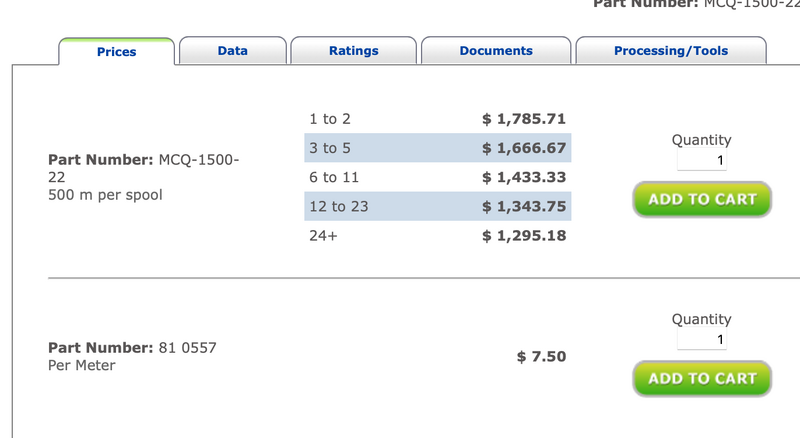Click the $ 7.50 per meter price
The width and height of the screenshot is (800, 438).
point(541,356)
